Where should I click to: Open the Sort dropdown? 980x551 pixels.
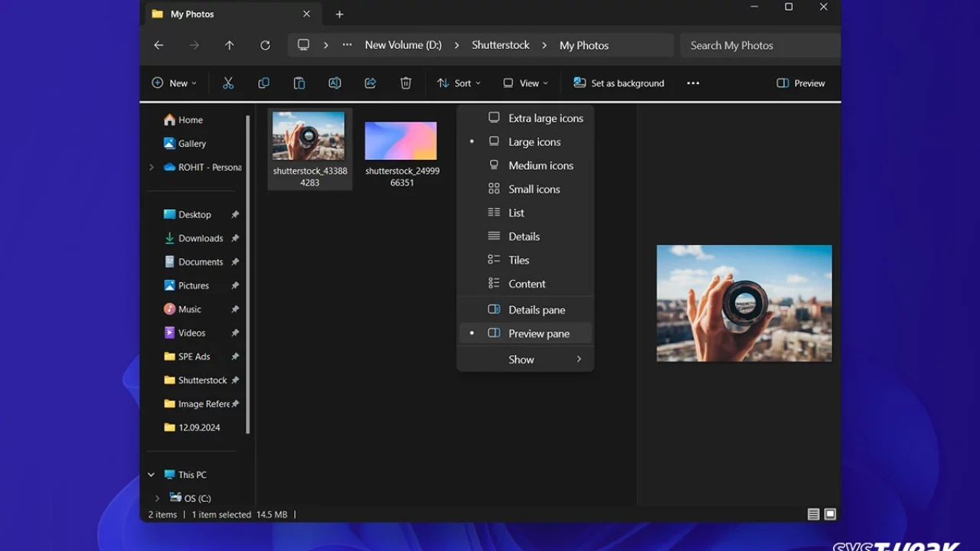point(459,83)
